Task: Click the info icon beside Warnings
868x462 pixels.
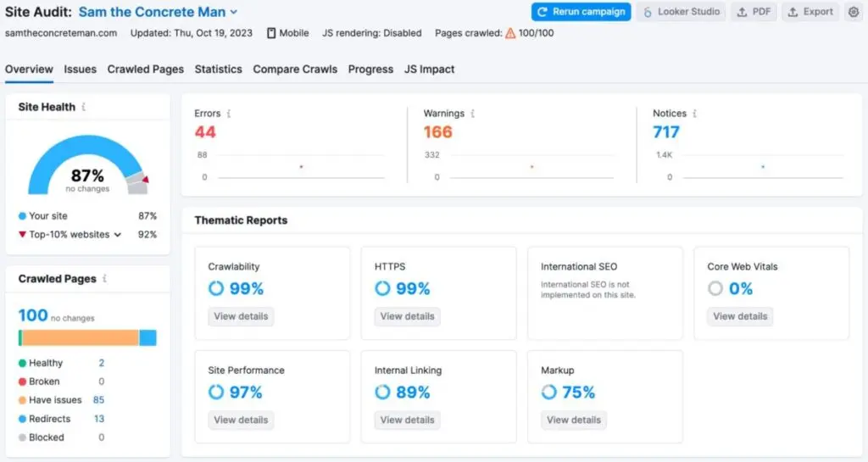Action: pos(472,114)
